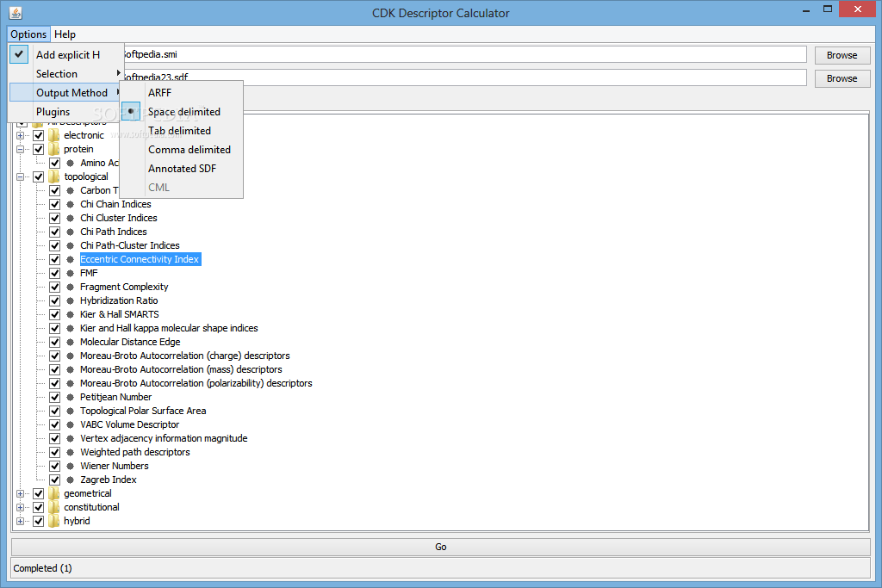This screenshot has height=588, width=882.
Task: Click the hybrid folder icon
Action: pos(54,521)
